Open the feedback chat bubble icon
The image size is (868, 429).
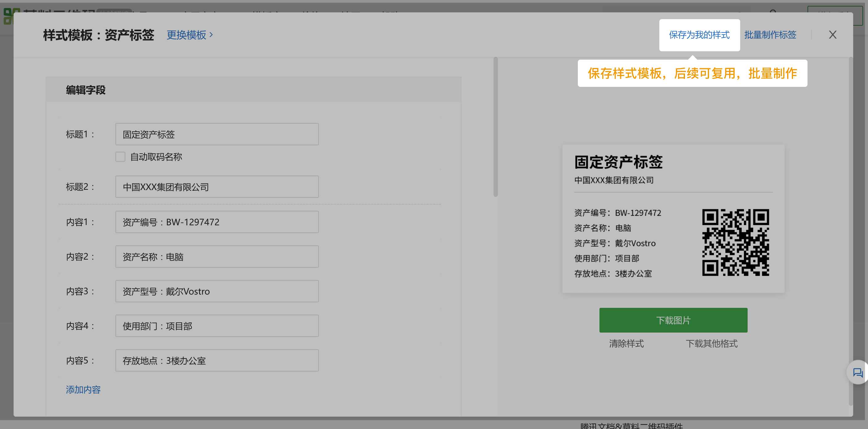(x=857, y=372)
